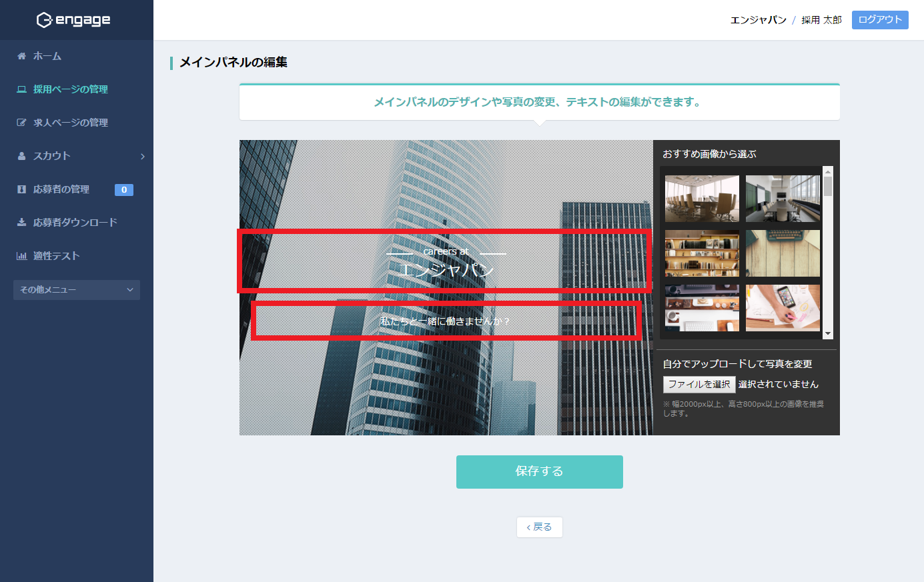Expand the スカウト chevron arrow
The image size is (924, 582).
143,156
